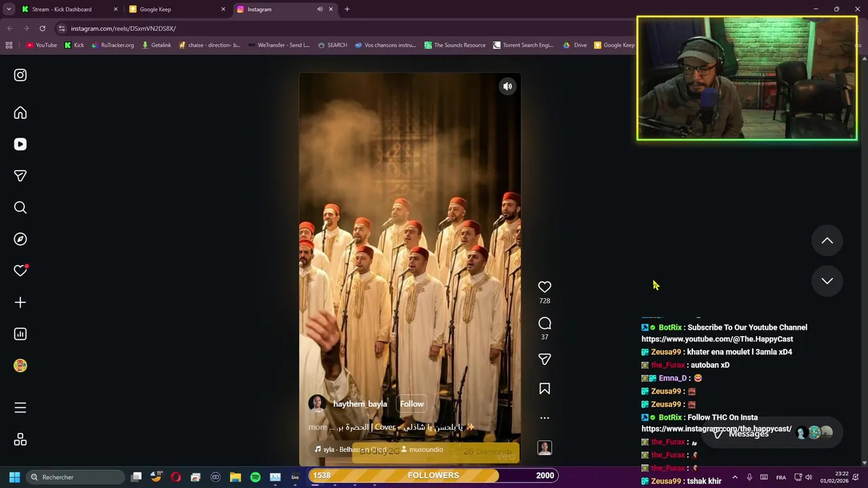Screen dimensions: 868x488
Task: Open Opera browser from taskbar
Action: tap(176, 477)
